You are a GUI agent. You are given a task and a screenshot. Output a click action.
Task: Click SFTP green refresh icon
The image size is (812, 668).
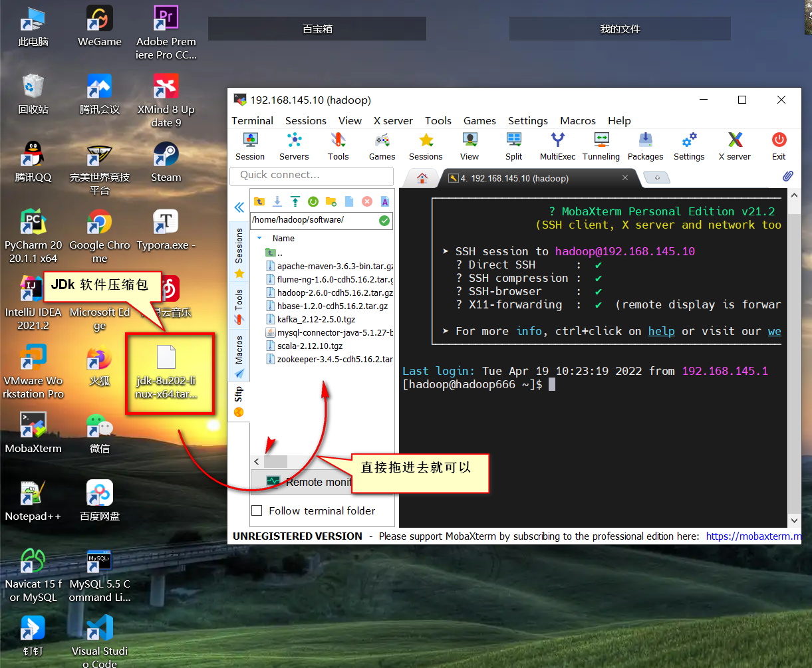click(x=313, y=201)
